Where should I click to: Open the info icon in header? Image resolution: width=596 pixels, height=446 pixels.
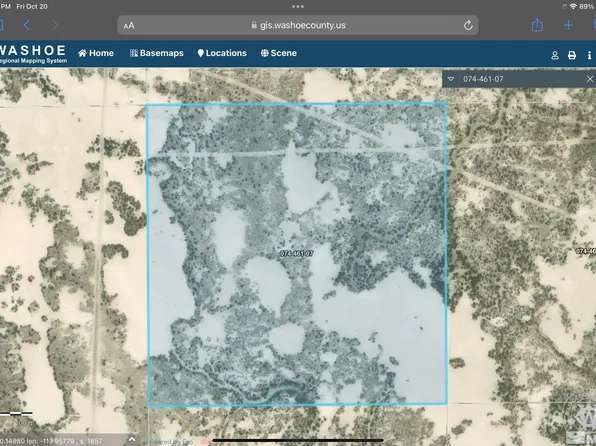click(589, 56)
